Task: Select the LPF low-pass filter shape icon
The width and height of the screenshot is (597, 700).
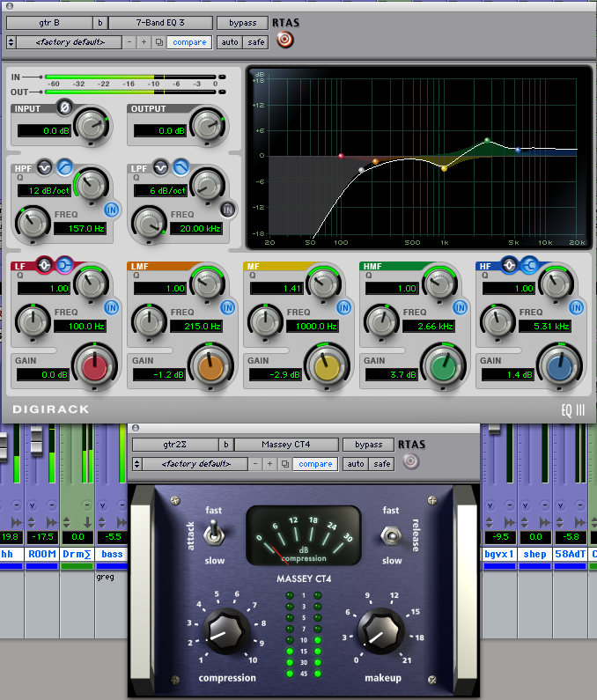Action: click(x=181, y=168)
